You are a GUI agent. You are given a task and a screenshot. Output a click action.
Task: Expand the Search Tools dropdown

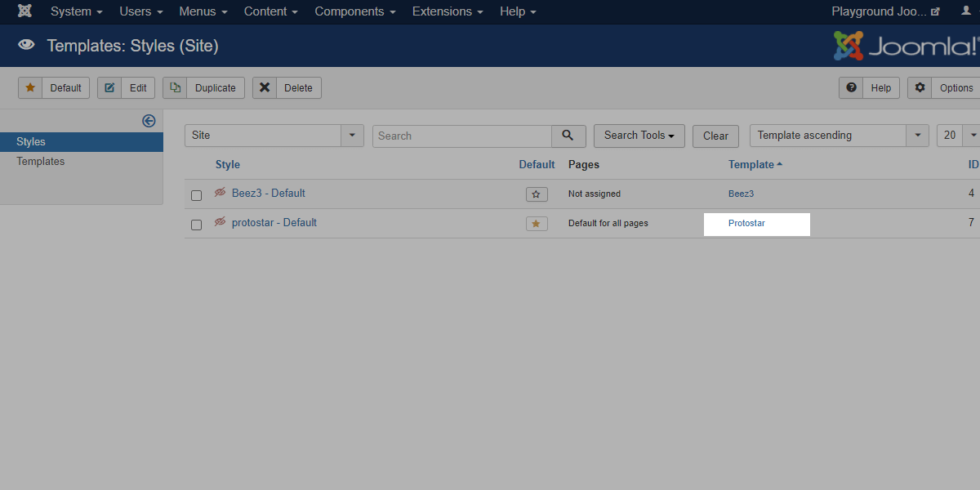coord(639,136)
